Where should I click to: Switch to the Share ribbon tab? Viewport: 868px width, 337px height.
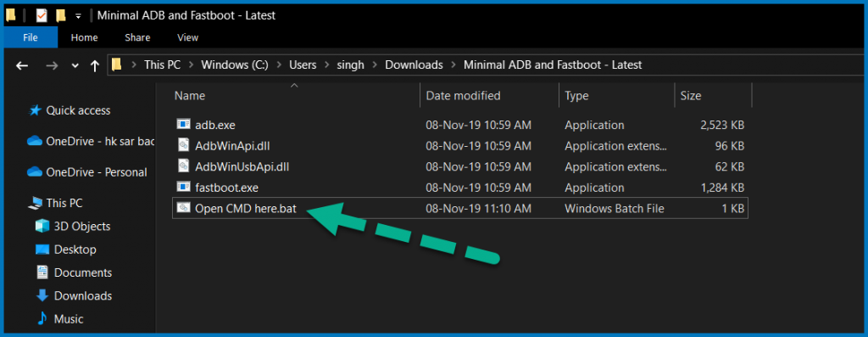coord(137,37)
